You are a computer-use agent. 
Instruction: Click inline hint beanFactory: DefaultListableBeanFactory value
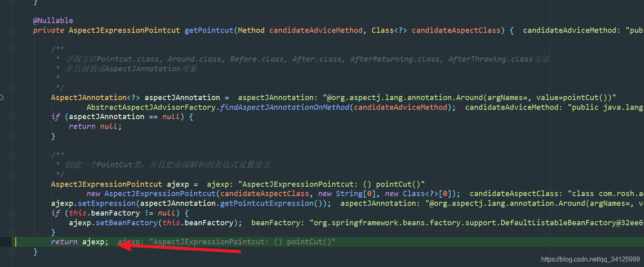tap(447, 223)
